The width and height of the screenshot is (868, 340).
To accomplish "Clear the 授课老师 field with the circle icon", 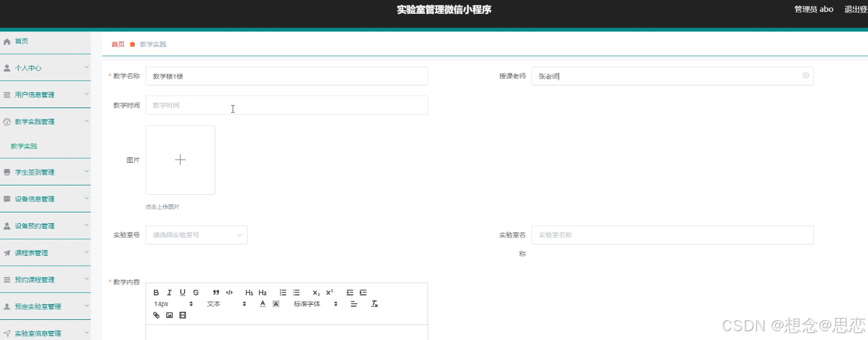I will [806, 75].
